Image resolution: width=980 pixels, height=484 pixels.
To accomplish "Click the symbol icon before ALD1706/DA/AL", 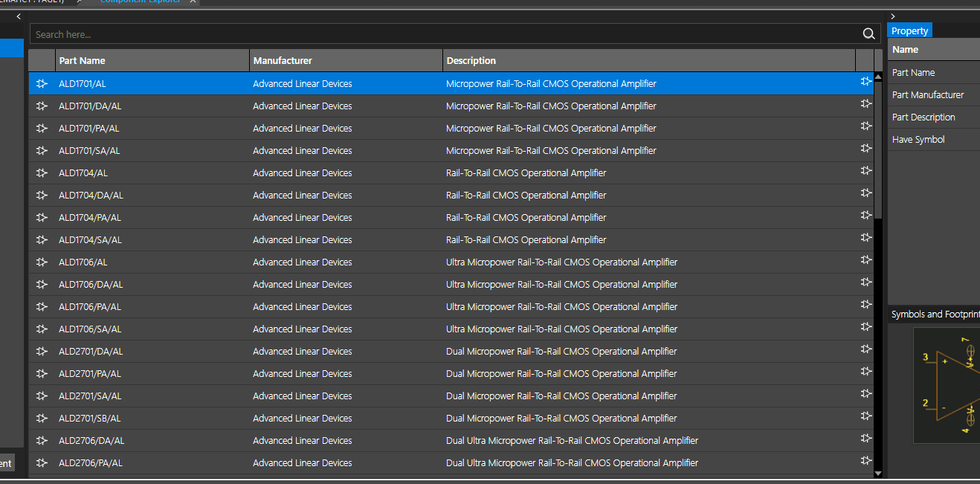I will click(42, 284).
